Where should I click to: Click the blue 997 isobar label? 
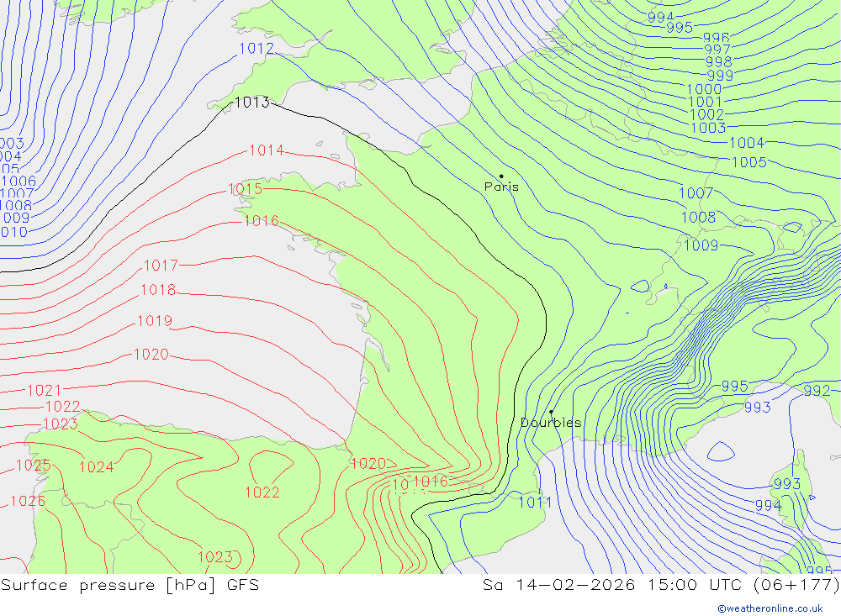pyautogui.click(x=718, y=50)
